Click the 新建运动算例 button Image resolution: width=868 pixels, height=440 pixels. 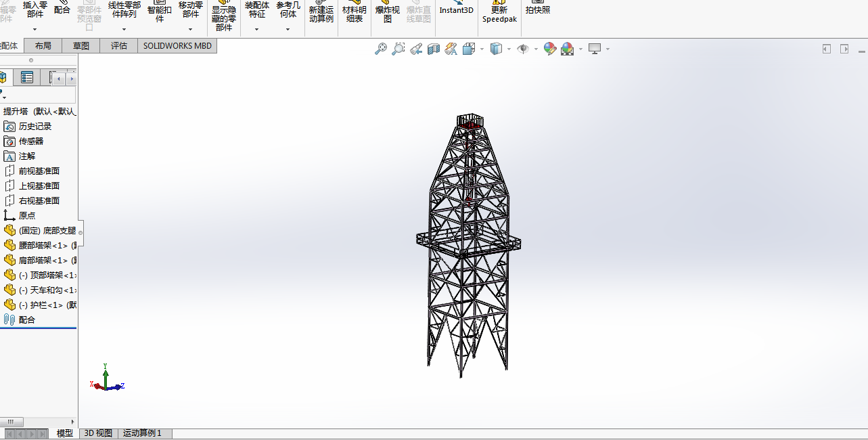(x=321, y=12)
